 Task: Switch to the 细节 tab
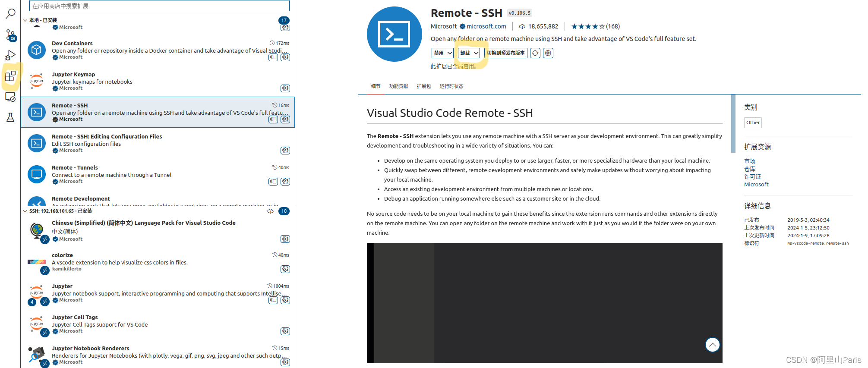tap(376, 86)
